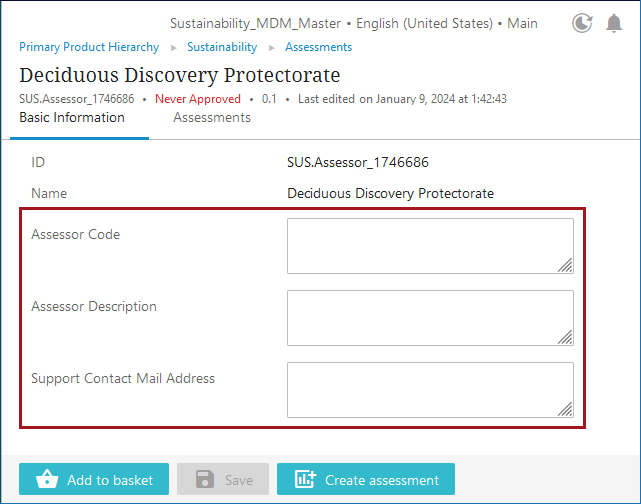Click the Support Contact Mail Address resize grip
This screenshot has width=641, height=504.
point(565,409)
